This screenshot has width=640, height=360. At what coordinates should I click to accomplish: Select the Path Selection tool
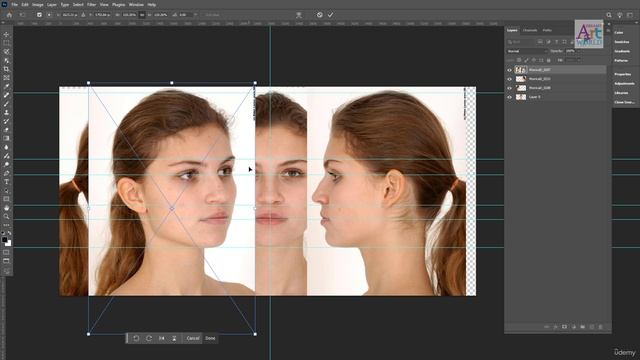coord(6,191)
